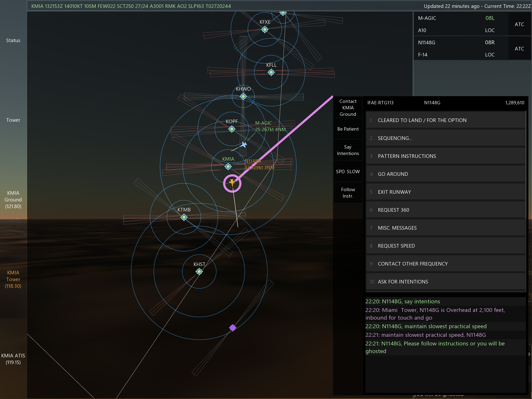Select the blue M-AGIC aircraft icon
Viewport: 532px width, 399px height.
point(244,145)
